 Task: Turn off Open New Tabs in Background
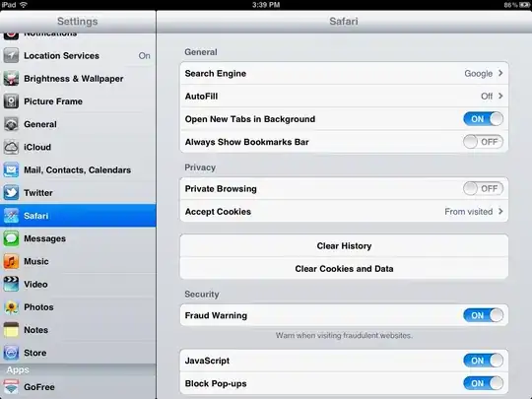click(483, 119)
